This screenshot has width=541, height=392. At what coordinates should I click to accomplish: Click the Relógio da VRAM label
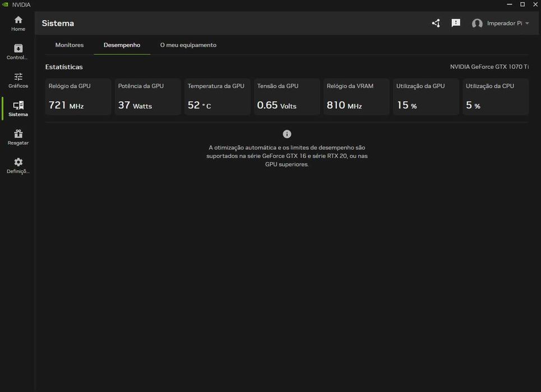[x=350, y=86]
